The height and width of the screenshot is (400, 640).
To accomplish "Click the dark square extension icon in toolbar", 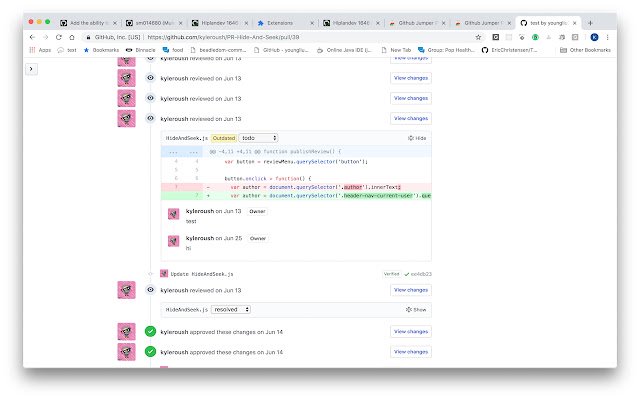I will pos(496,37).
